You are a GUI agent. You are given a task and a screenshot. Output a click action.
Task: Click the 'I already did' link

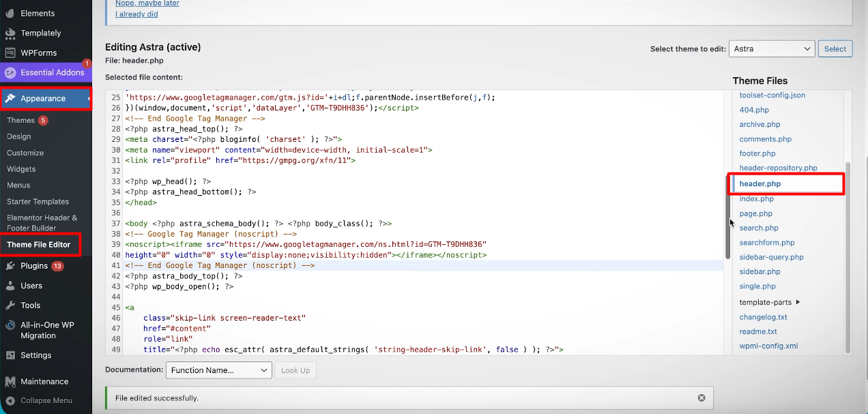tap(136, 14)
